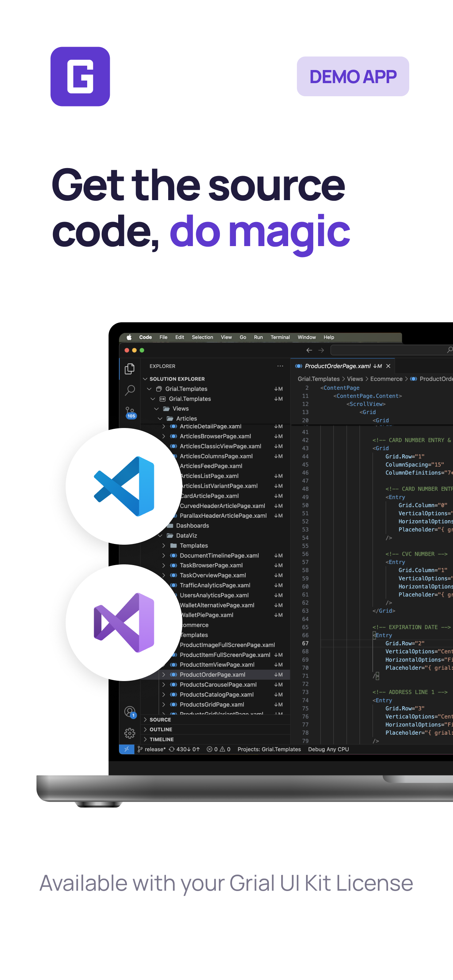Open TaskBrowserPage.xaml file
This screenshot has height=980, width=453.
click(x=211, y=565)
